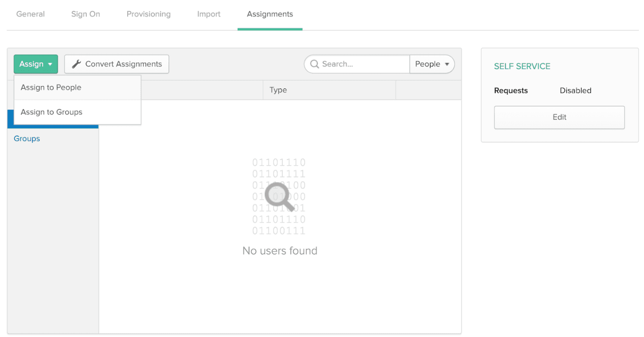The width and height of the screenshot is (644, 337).
Task: Switch to the Sign On tab
Action: point(85,14)
